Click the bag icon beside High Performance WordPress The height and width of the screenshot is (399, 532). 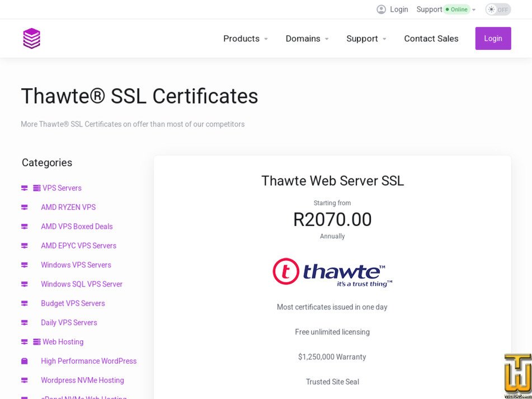[x=25, y=361]
